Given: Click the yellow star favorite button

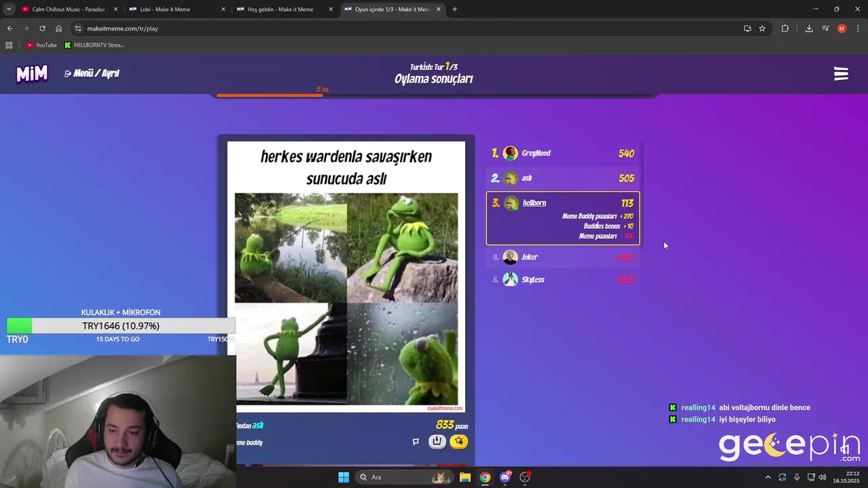Looking at the screenshot, I should click(x=458, y=442).
